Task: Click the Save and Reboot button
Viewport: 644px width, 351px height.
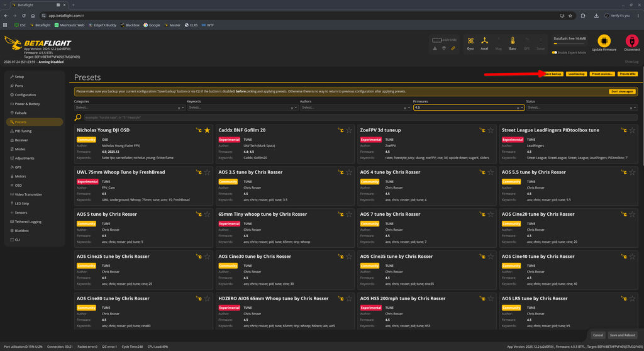Action: click(622, 335)
